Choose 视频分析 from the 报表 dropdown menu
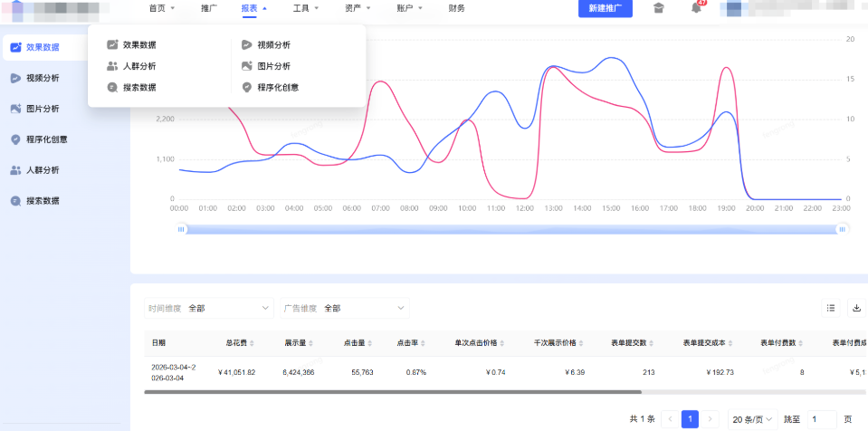Viewport: 868px width, 431px height. 266,45
